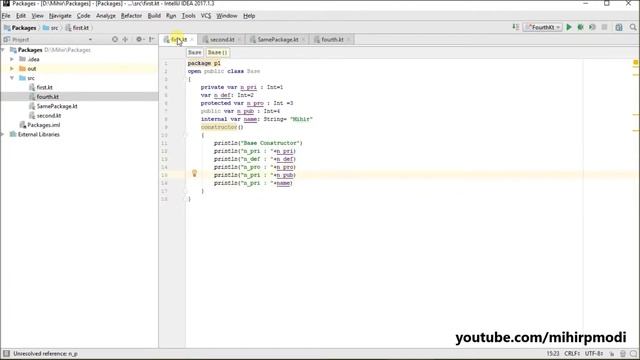This screenshot has height=360, width=640.
Task: Click the Collapse All icon in Project panel
Action: (125, 40)
